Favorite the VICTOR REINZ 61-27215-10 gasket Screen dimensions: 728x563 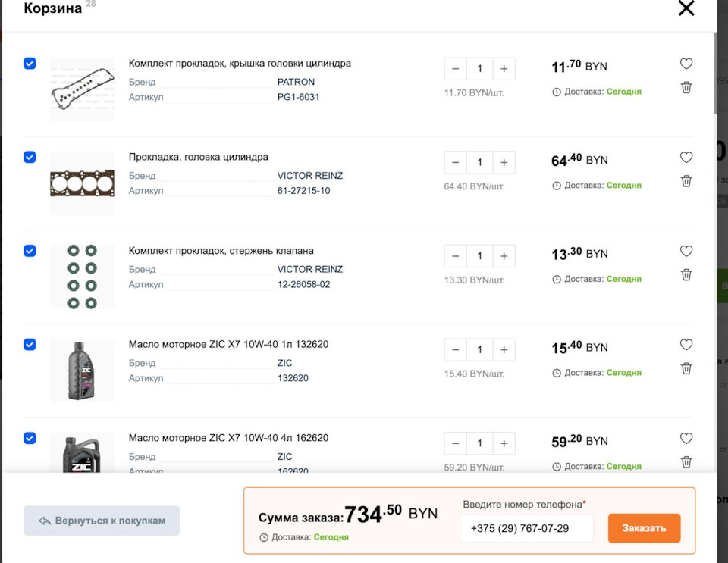coord(686,157)
